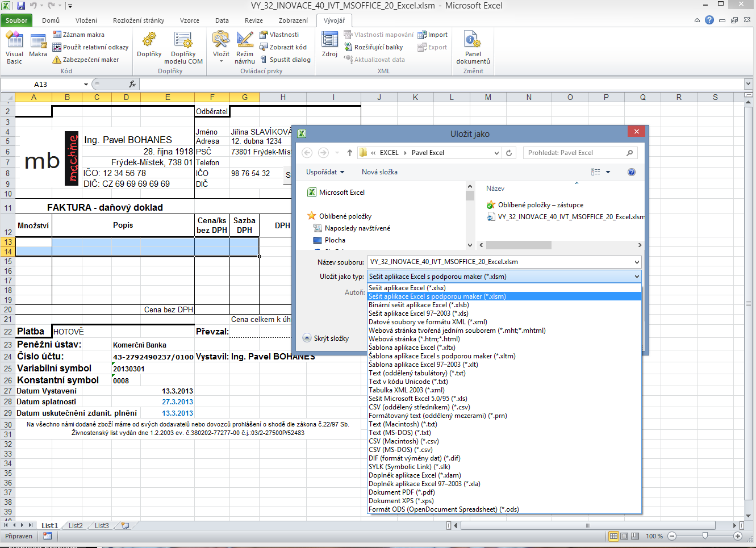756x548 pixels.
Task: Switch to Page Break Preview
Action: [x=634, y=536]
